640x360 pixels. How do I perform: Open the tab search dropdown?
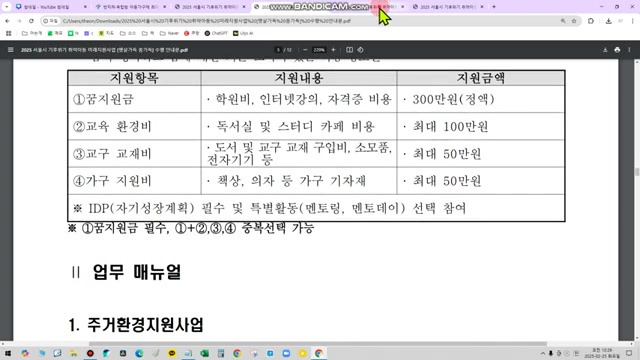[7, 7]
